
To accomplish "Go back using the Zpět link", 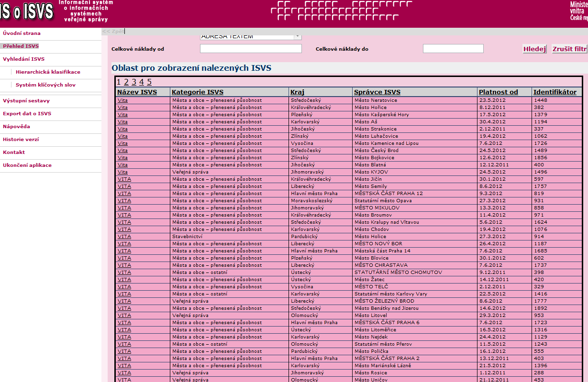I will pos(113,32).
